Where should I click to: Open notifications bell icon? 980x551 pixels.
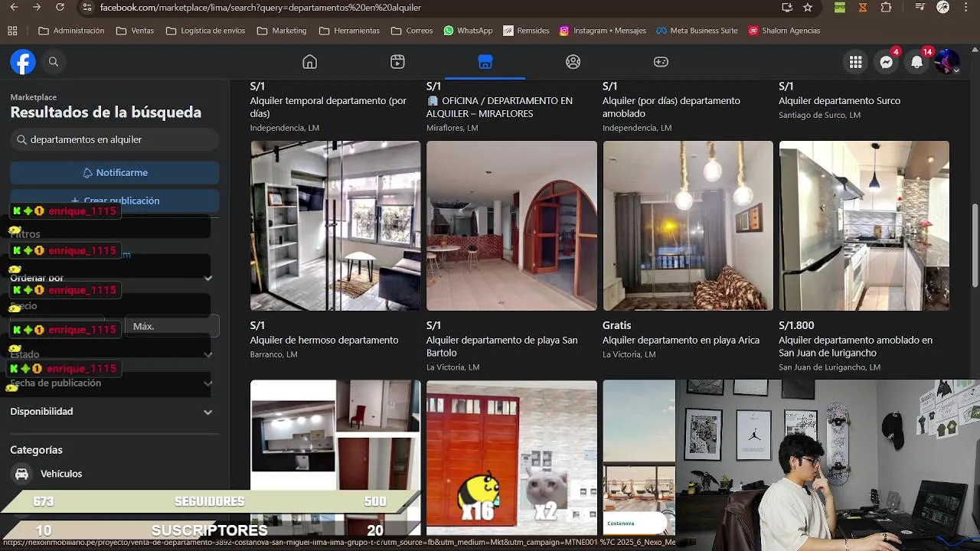coord(916,62)
